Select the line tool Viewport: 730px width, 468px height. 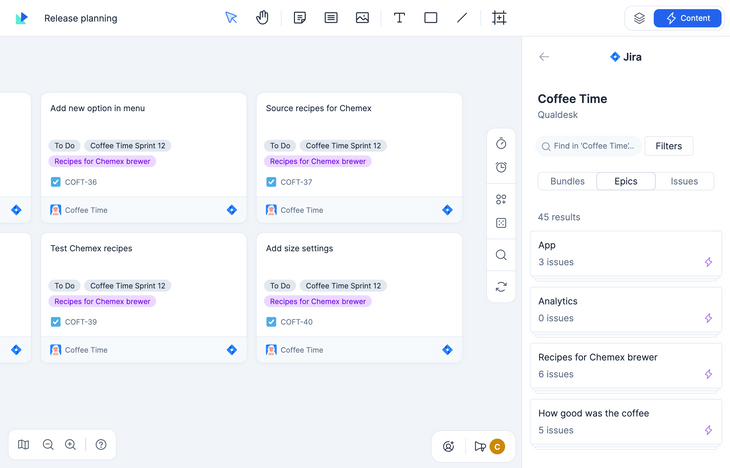click(x=462, y=18)
